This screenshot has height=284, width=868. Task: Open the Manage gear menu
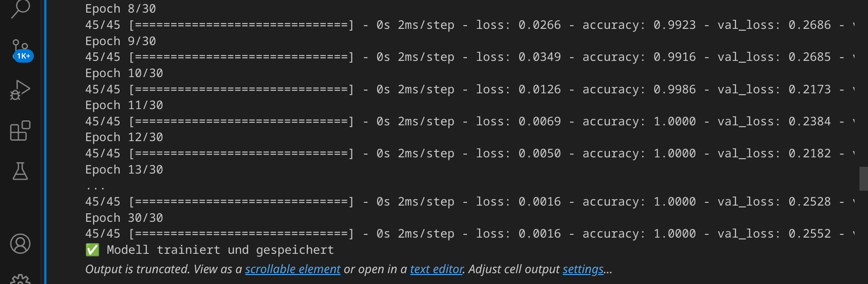coord(20,279)
